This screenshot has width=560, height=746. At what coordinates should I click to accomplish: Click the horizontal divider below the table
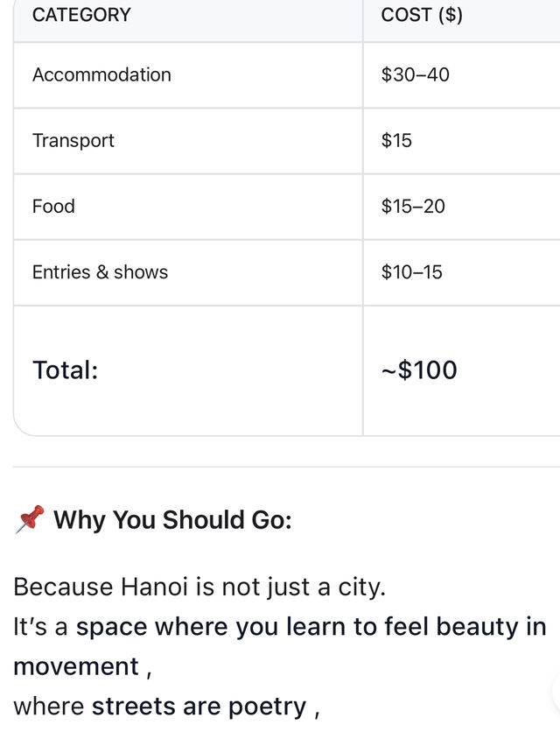(286, 468)
